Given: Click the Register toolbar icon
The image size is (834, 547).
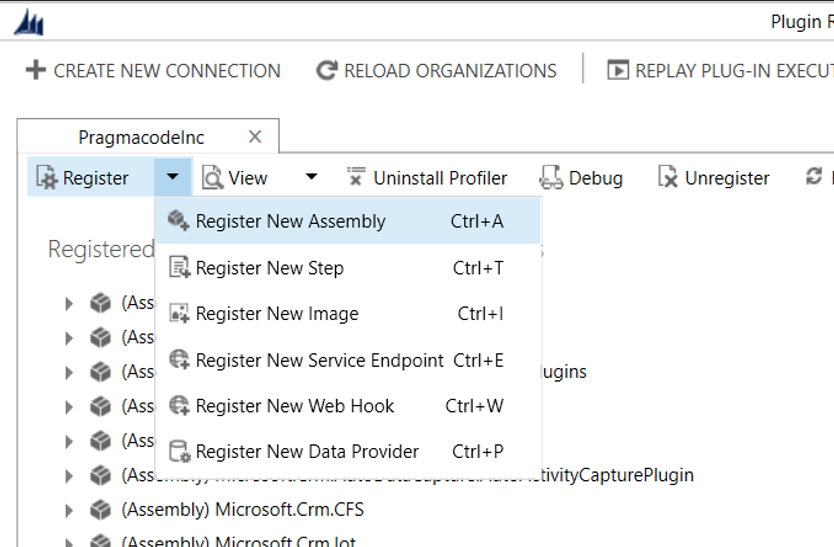Looking at the screenshot, I should coord(46,177).
